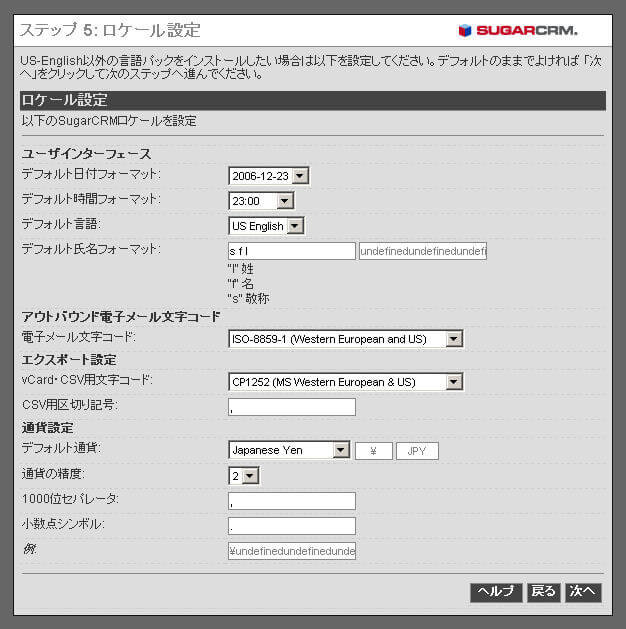Image resolution: width=626 pixels, height=629 pixels.
Task: Click the name format preview field
Action: click(422, 251)
